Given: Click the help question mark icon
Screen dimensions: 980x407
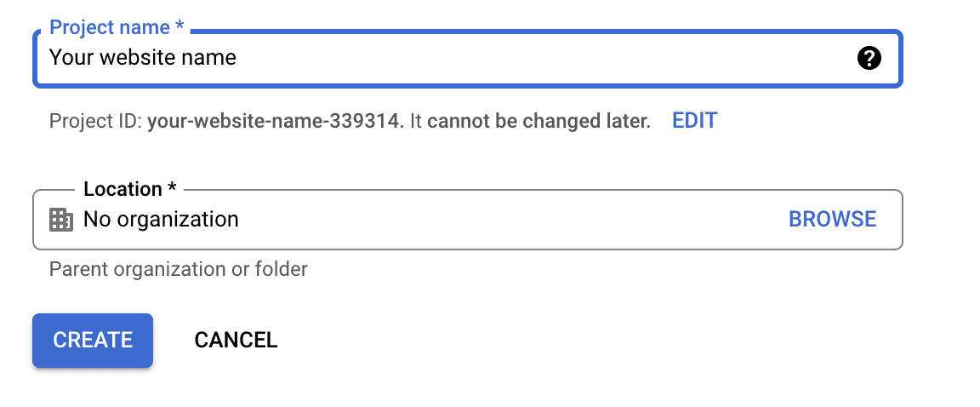Looking at the screenshot, I should pos(869,59).
